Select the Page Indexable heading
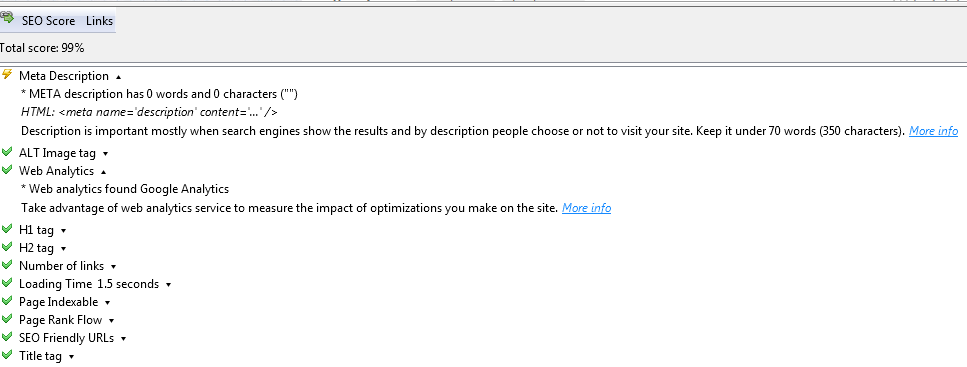The width and height of the screenshot is (967, 367). [x=59, y=302]
